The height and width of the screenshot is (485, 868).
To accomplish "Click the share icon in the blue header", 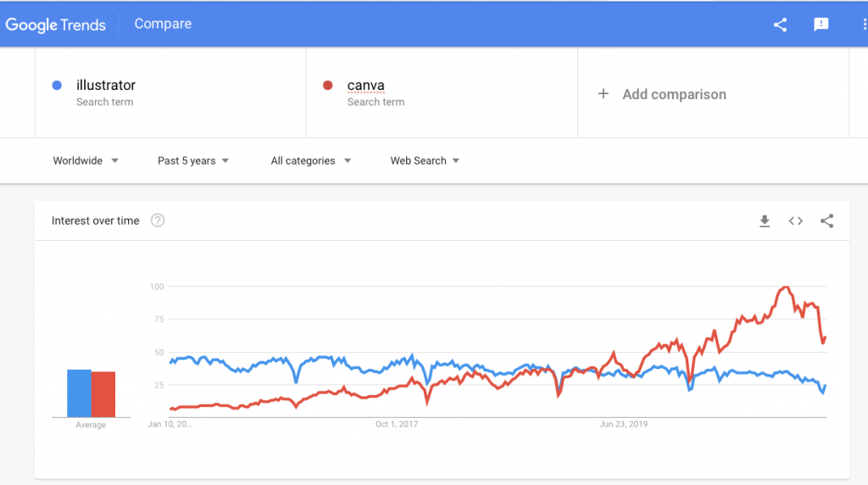I will (780, 25).
